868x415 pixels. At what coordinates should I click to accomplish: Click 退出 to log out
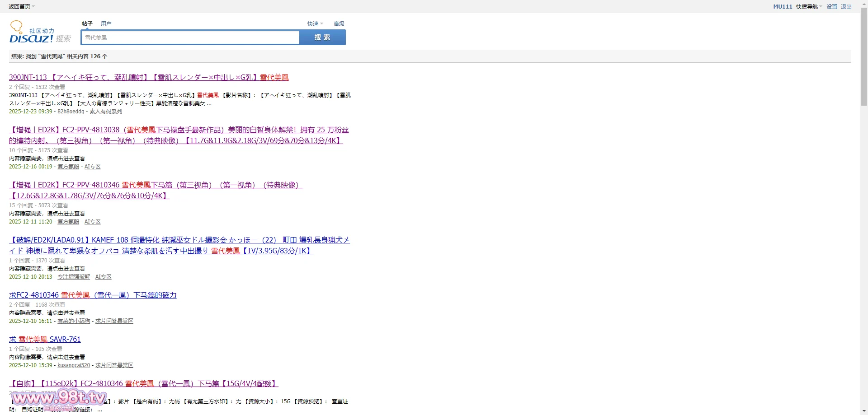pyautogui.click(x=846, y=6)
